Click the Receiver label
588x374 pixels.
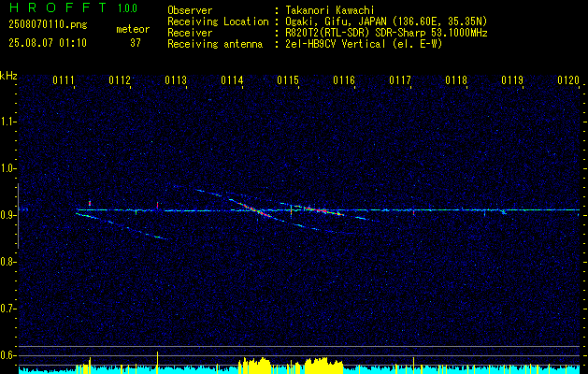click(190, 33)
